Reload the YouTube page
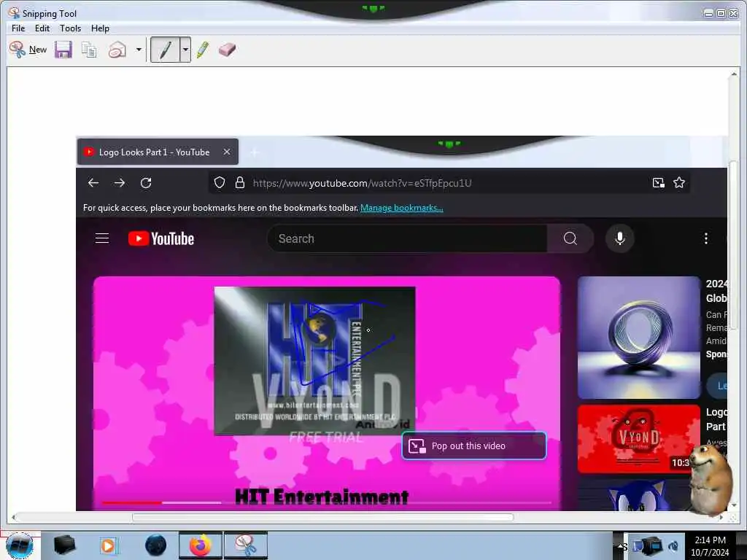 [146, 183]
